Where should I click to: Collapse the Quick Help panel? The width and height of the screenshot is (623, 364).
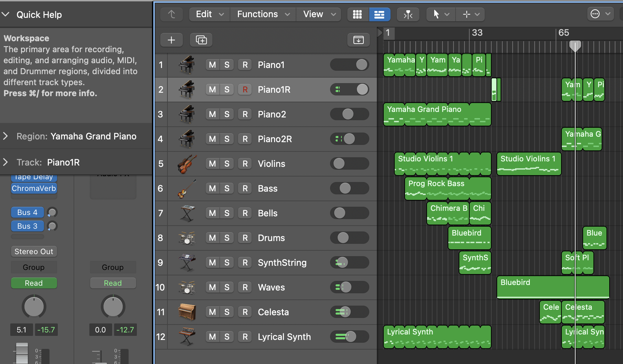[6, 14]
